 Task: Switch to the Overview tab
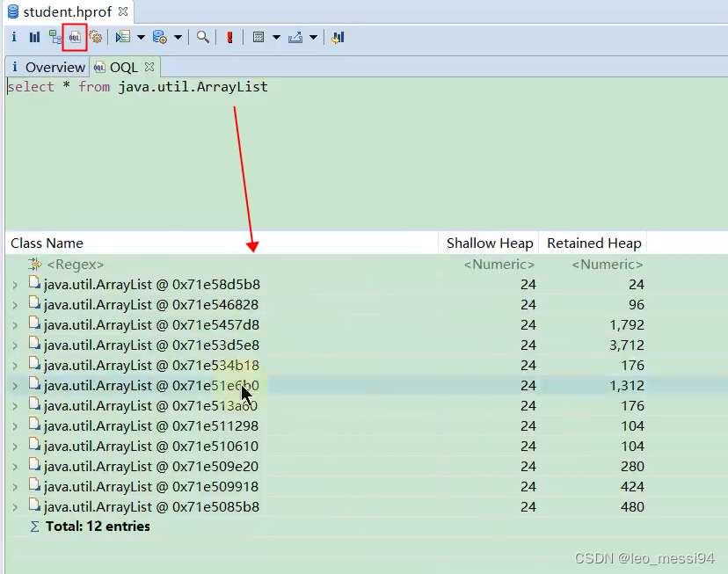[x=47, y=68]
